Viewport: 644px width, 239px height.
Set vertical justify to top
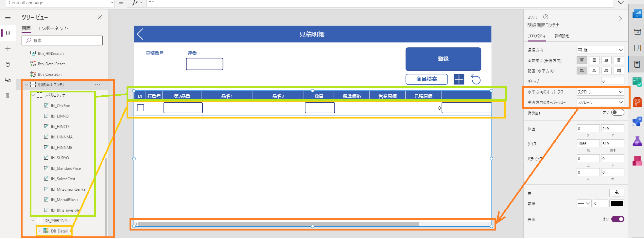(x=582, y=60)
